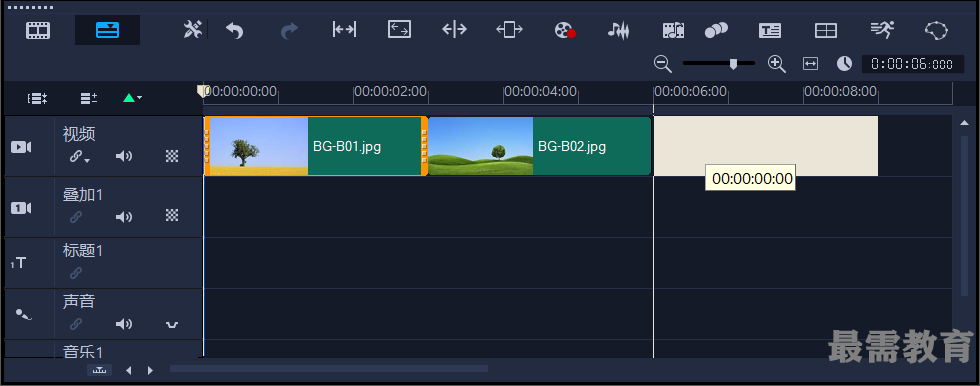Viewport: 980px width, 386px height.
Task: Select the Stretch tool
Action: coord(399,29)
